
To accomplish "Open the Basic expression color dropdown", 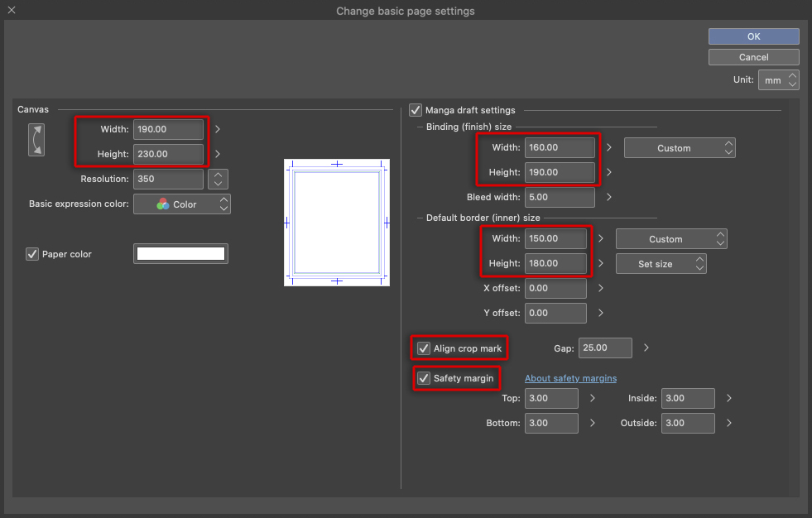I will (182, 204).
